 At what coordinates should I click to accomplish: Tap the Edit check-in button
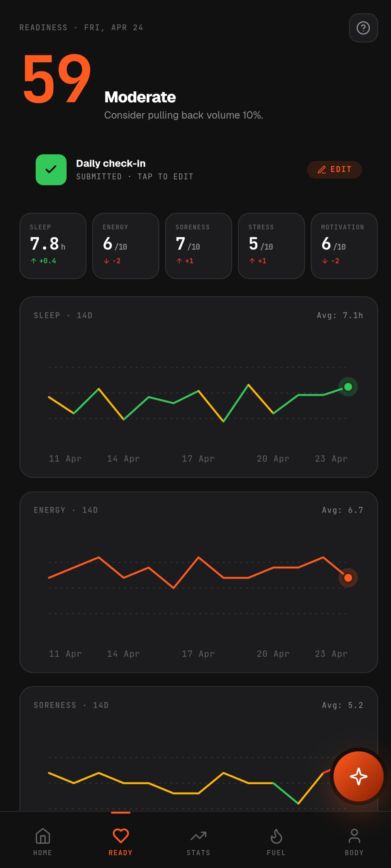click(334, 170)
